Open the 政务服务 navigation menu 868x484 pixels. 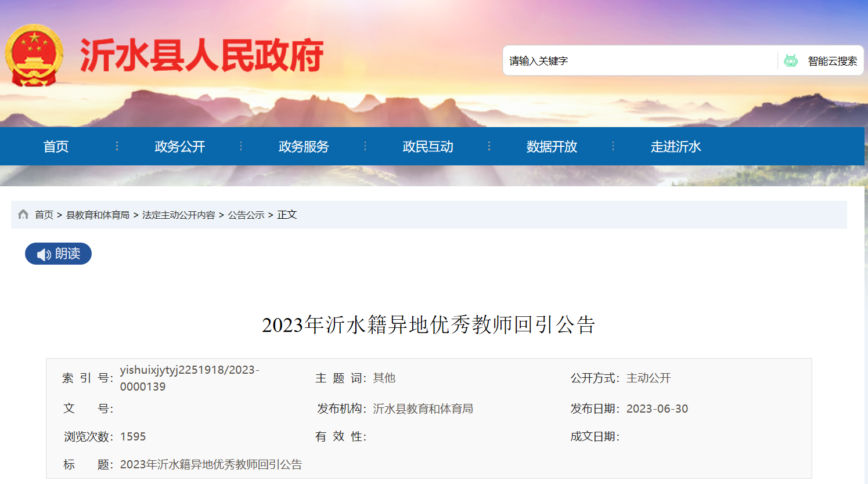coord(304,147)
